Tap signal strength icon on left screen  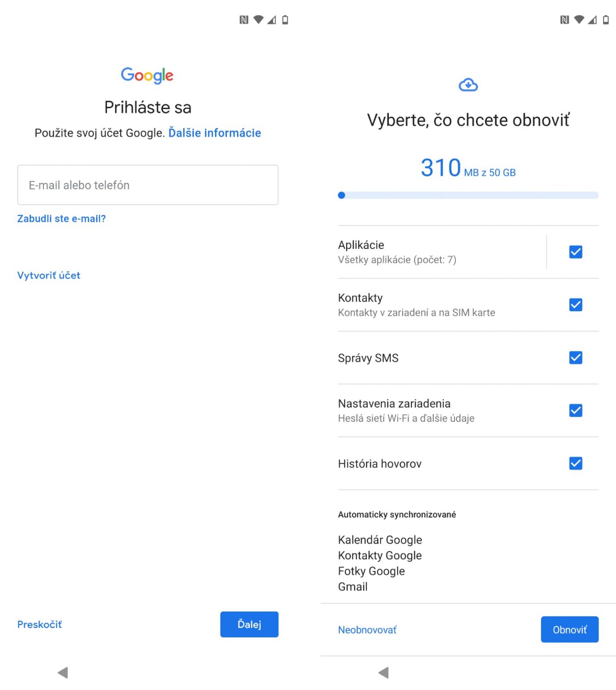pyautogui.click(x=272, y=20)
